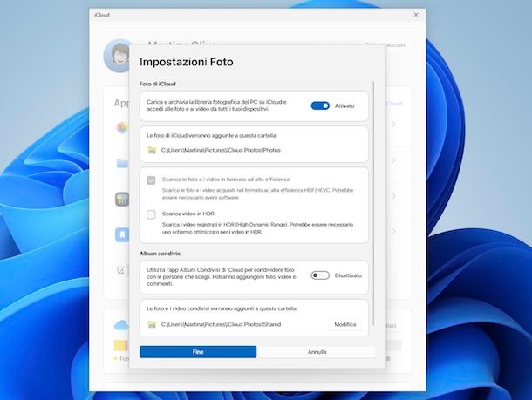Click the Album condivisi section label
Viewport: 532px width, 400px height.
pyautogui.click(x=160, y=254)
